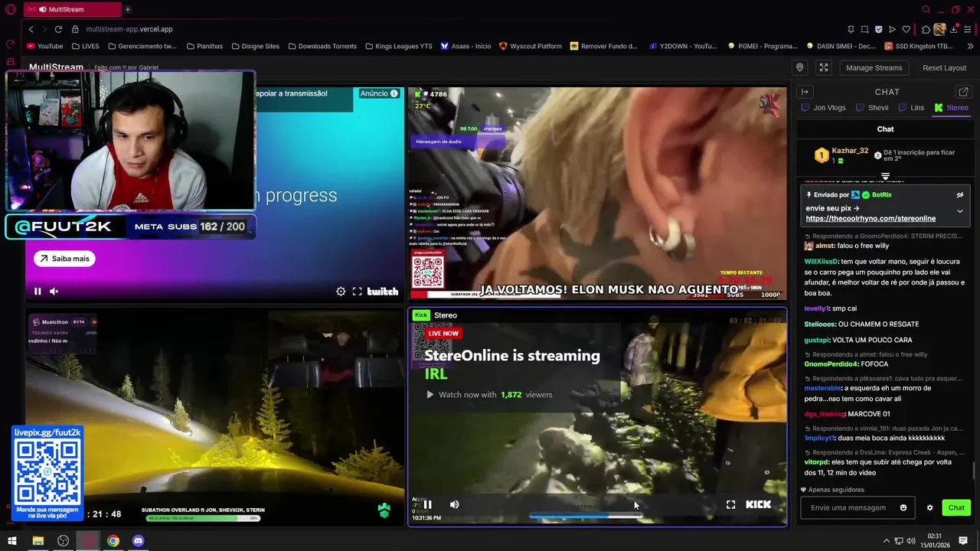Pause the Twitch stream player
Viewport: 980px width, 551px height.
[38, 292]
